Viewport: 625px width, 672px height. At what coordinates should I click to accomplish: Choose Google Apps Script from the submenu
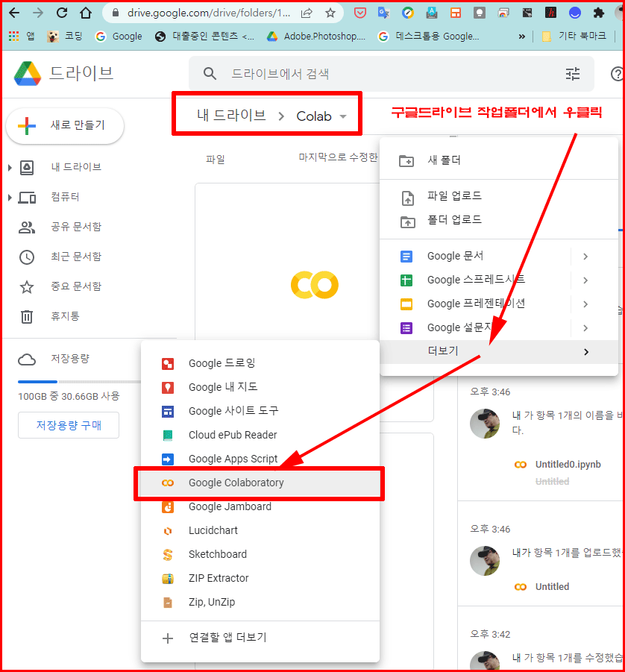pos(260,459)
